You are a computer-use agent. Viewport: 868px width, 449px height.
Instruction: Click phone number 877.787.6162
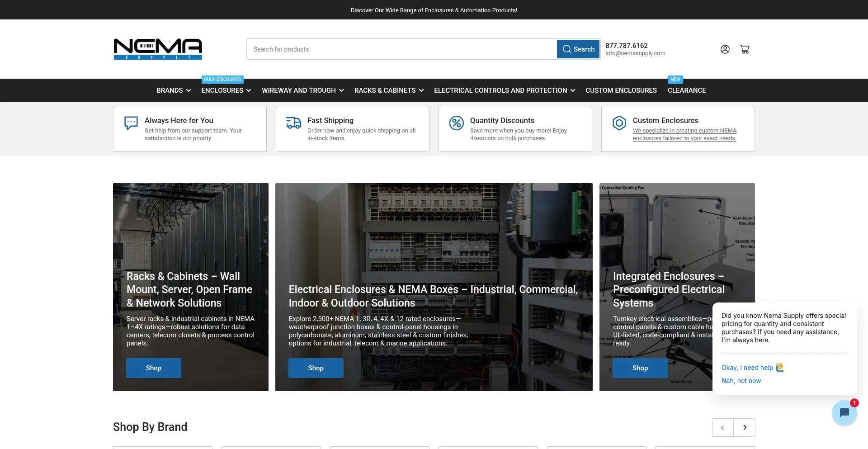627,45
